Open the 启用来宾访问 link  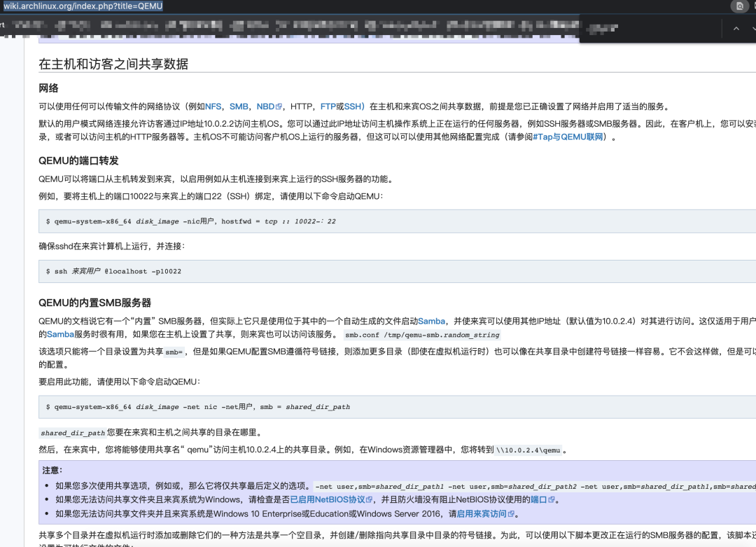pos(481,514)
